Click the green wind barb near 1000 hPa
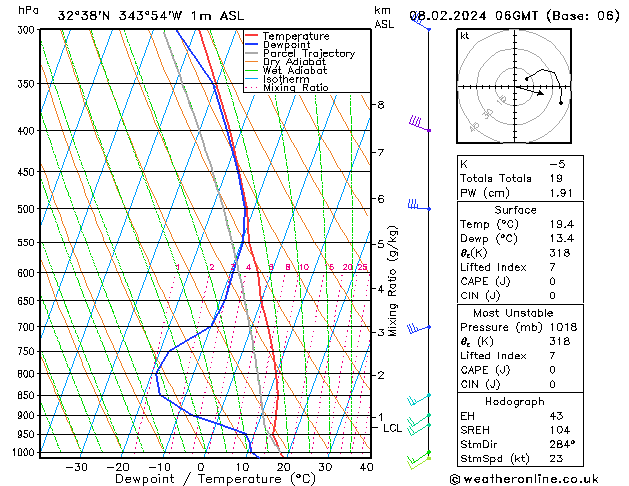Image resolution: width=629 pixels, height=486 pixels. click(418, 460)
